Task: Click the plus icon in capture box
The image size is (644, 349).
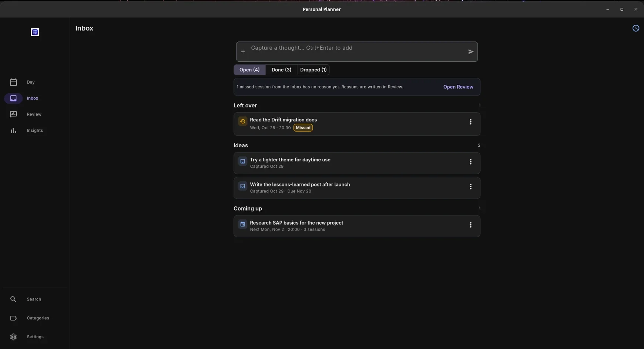Action: point(243,52)
